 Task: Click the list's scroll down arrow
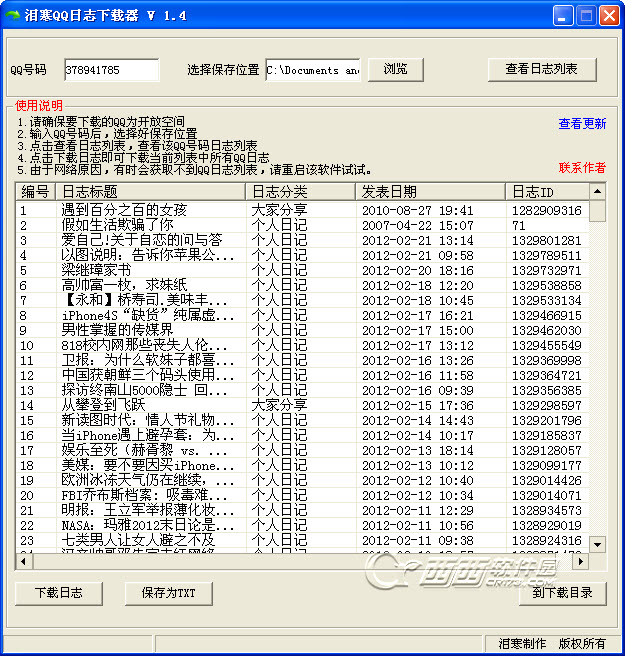coord(597,545)
